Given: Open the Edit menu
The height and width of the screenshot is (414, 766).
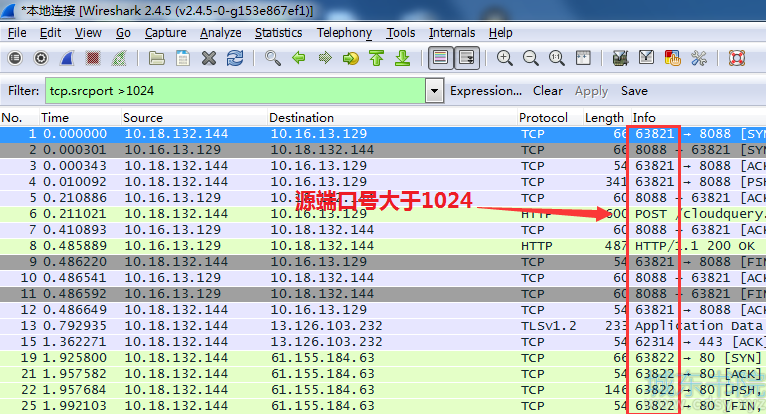Looking at the screenshot, I should coord(50,33).
